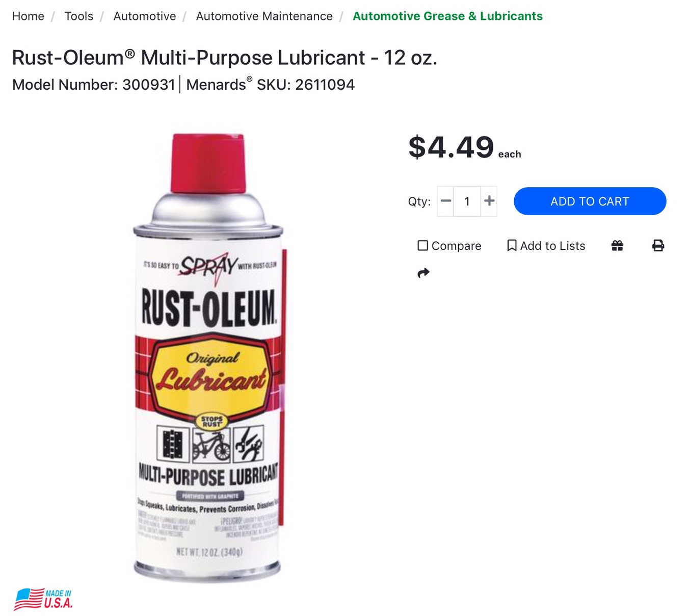Click the print page icon
Viewport: 688px width, 616px height.
click(x=658, y=246)
